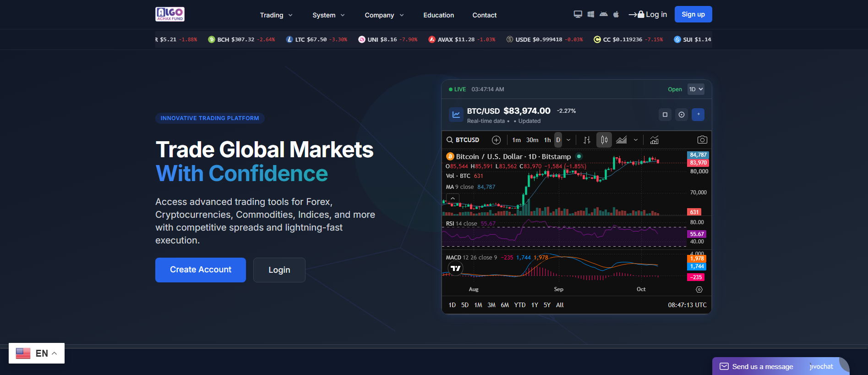This screenshot has height=375, width=868.
Task: Set chart range to YTD
Action: pyautogui.click(x=520, y=305)
